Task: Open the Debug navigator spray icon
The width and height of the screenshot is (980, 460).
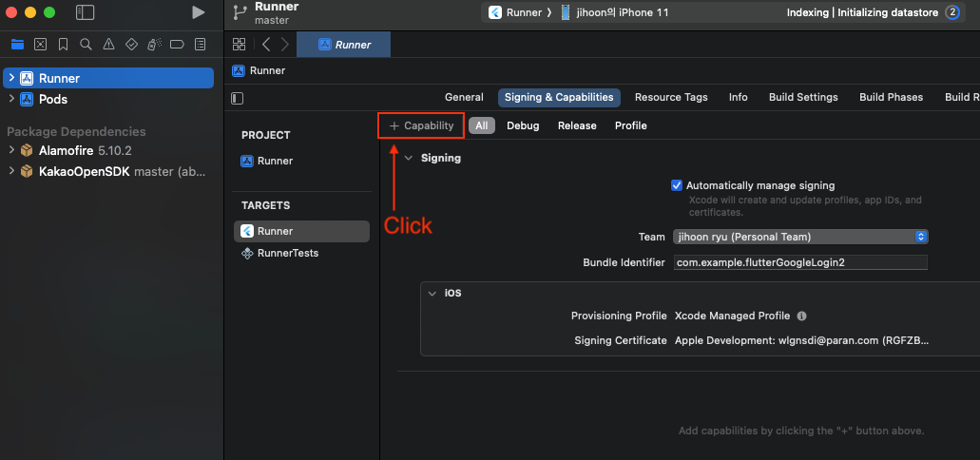Action: coord(154,45)
